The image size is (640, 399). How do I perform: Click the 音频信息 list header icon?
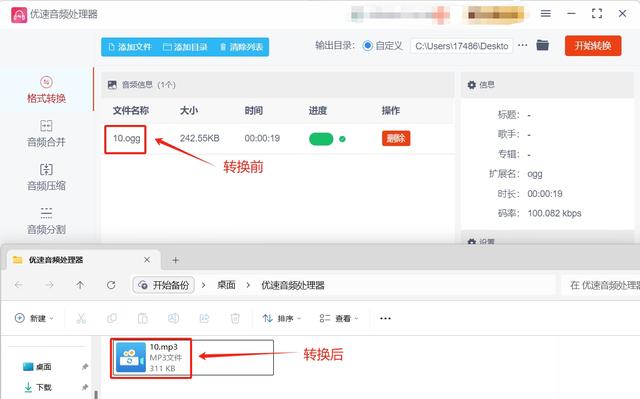click(112, 85)
